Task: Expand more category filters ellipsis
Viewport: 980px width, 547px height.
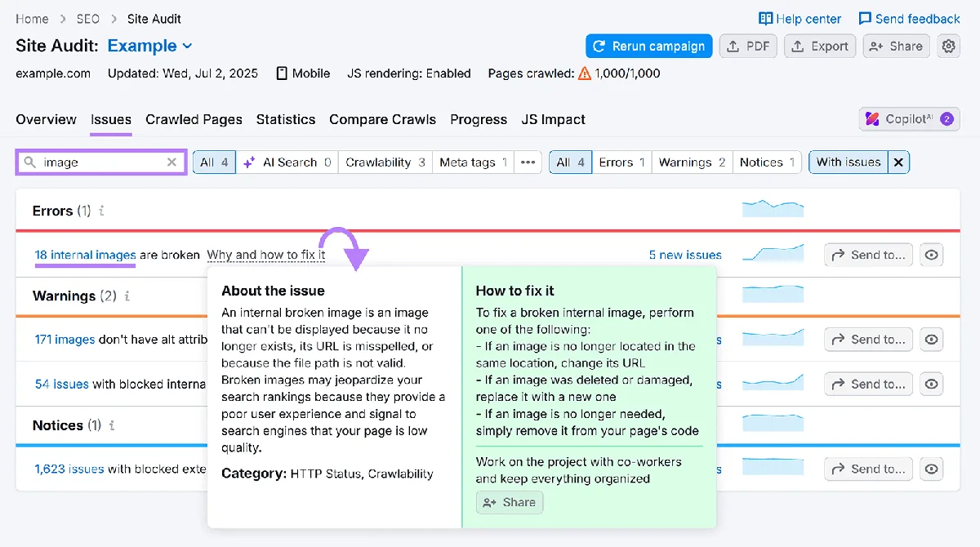Action: (x=528, y=162)
